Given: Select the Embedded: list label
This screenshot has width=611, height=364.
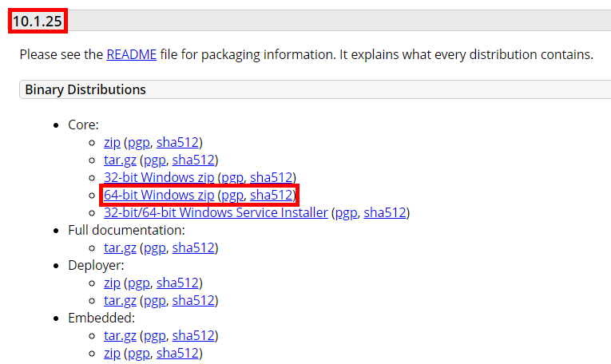Looking at the screenshot, I should 101,318.
